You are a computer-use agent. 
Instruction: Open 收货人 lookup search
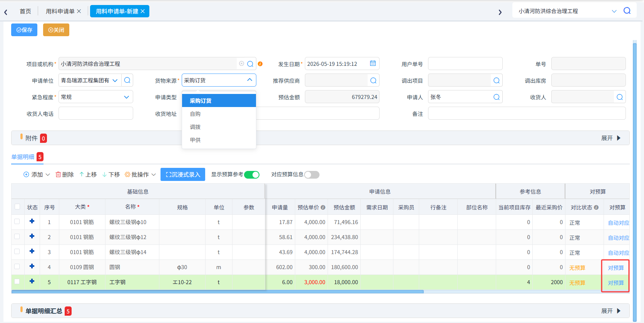point(620,97)
